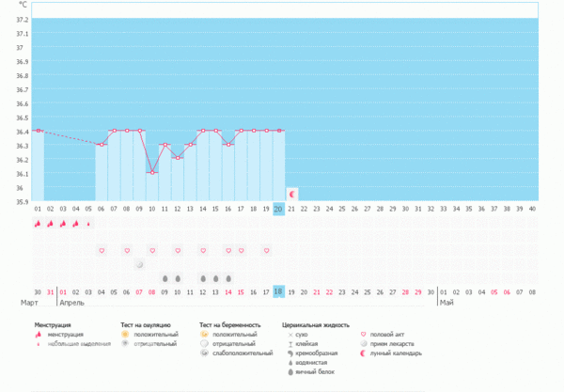Select the highlighted date 18 in April row
Screen dimensions: 564x392
coord(278,292)
